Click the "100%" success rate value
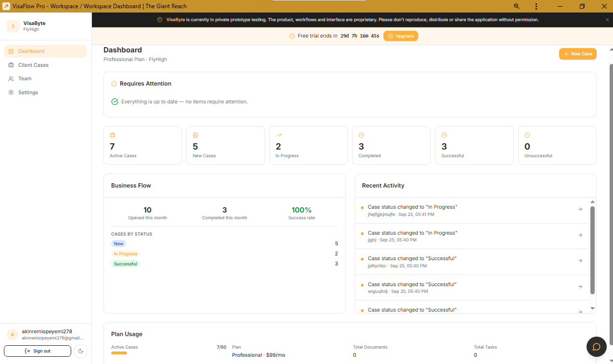The width and height of the screenshot is (613, 364). [302, 210]
